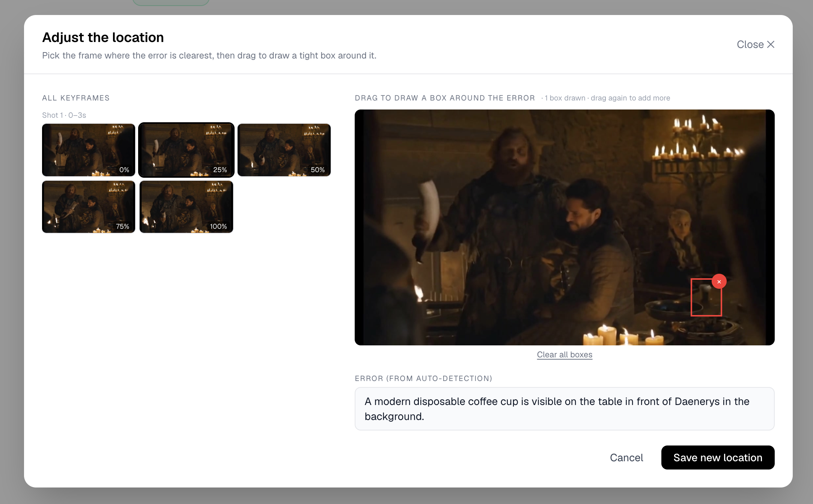Select the 25% keyframe thumbnail
Screen dimensions: 813x504
pos(186,150)
